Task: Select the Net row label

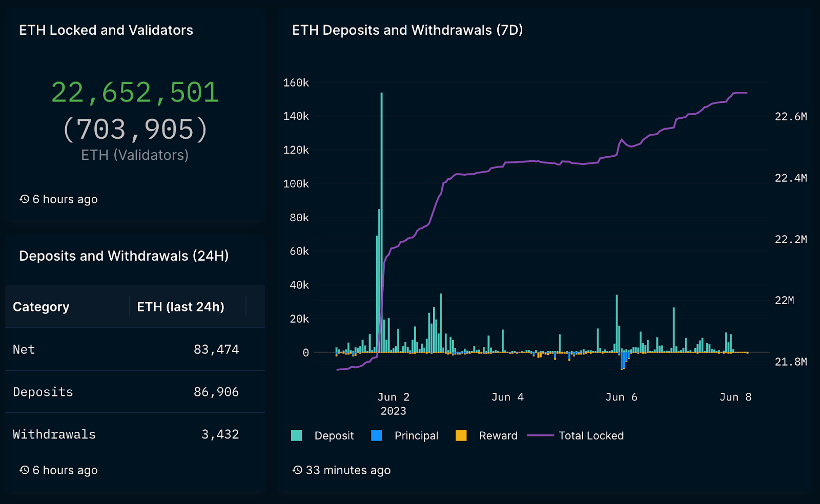Action: tap(24, 349)
